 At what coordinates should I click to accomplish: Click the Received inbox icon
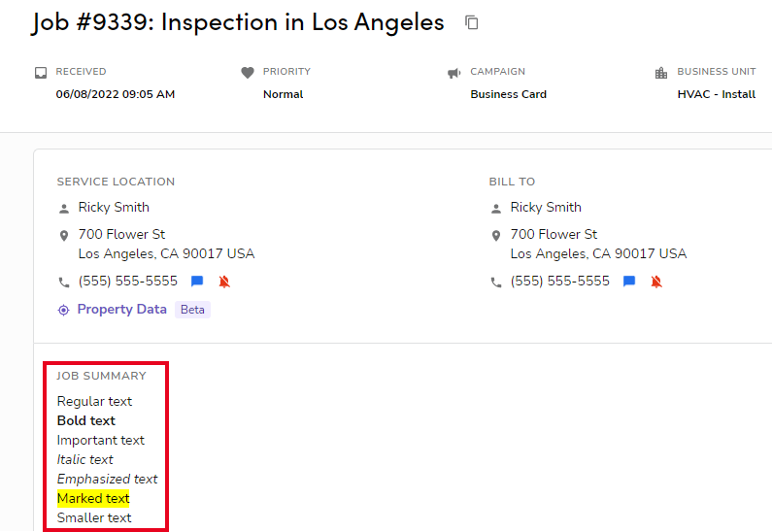pyautogui.click(x=41, y=73)
